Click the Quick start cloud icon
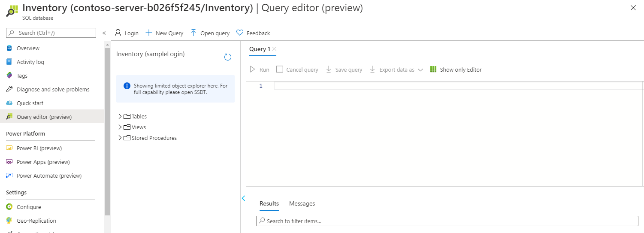 coord(9,103)
